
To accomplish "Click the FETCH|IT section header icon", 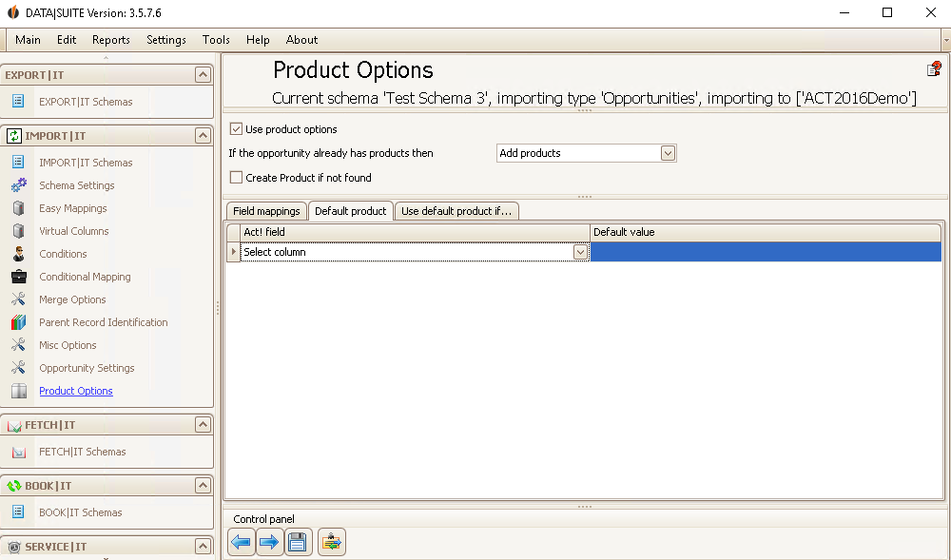I will 14,425.
